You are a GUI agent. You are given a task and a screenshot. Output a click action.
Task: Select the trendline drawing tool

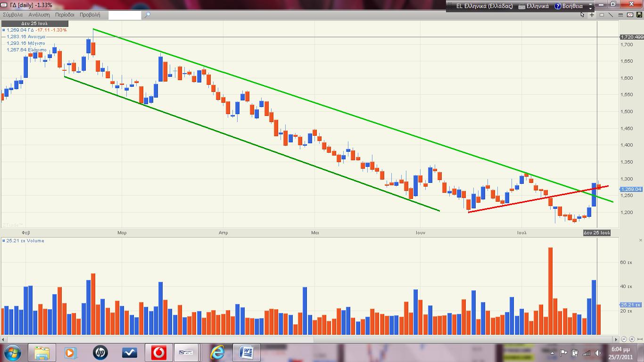[611, 15]
